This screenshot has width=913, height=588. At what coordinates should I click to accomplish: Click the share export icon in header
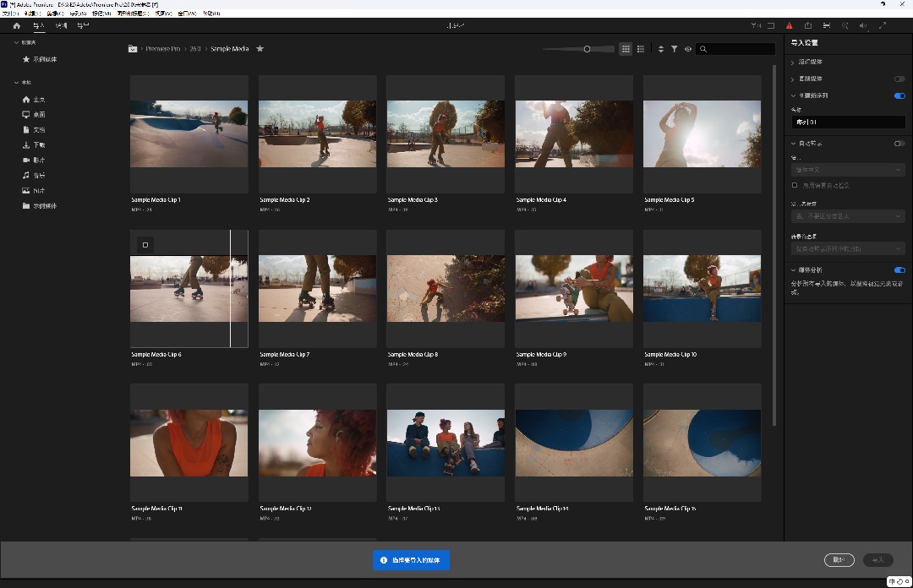pyautogui.click(x=808, y=25)
